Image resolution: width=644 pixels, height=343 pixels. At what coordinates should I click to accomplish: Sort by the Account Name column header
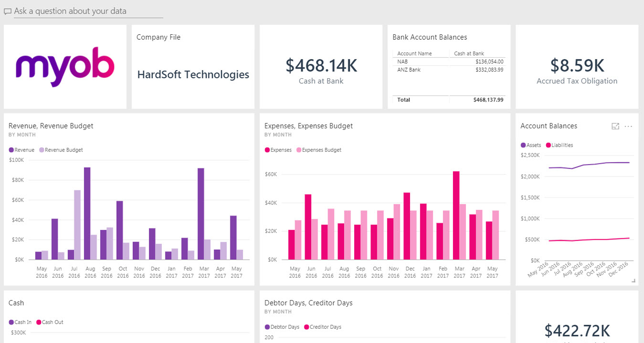pos(415,54)
